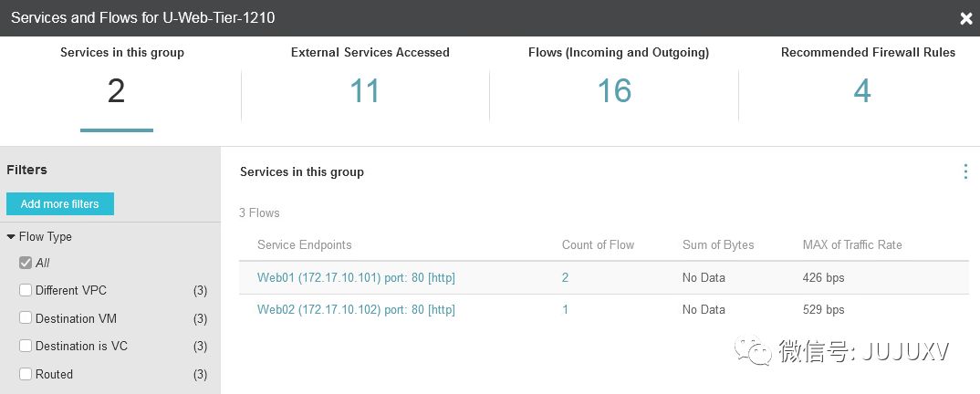The width and height of the screenshot is (980, 394).
Task: Check the Destination VM filter
Action: (x=26, y=318)
